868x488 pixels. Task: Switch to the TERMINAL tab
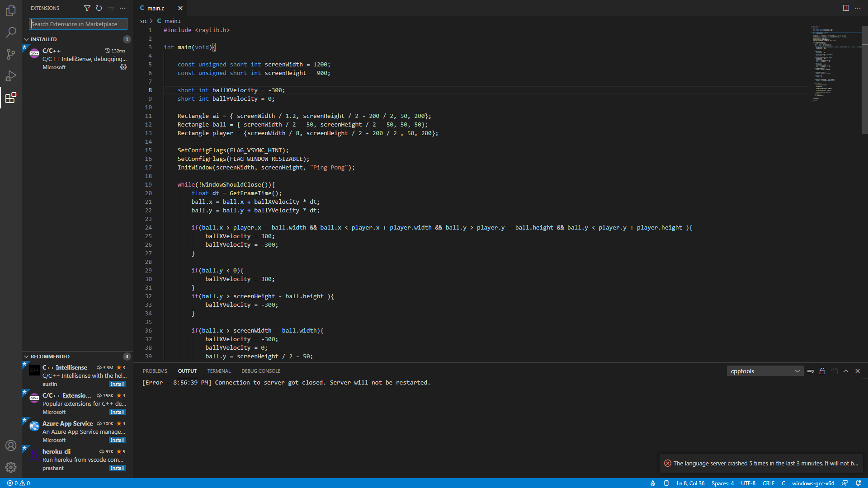point(219,371)
